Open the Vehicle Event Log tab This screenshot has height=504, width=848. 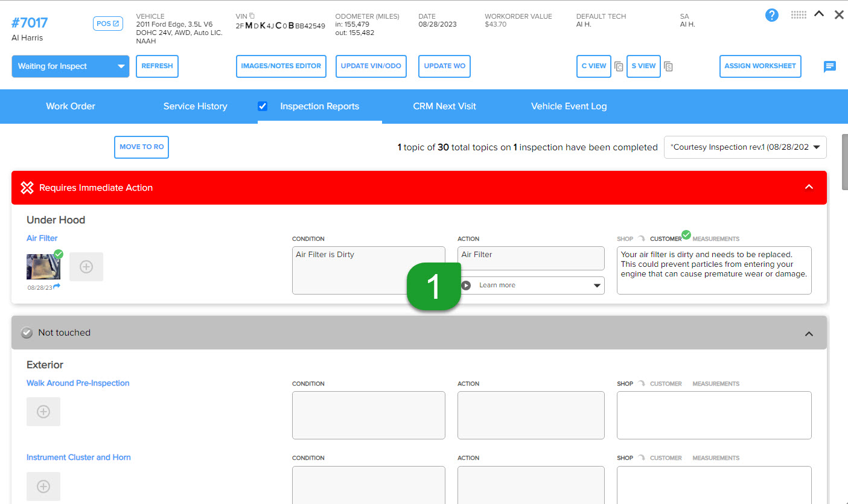coord(568,106)
